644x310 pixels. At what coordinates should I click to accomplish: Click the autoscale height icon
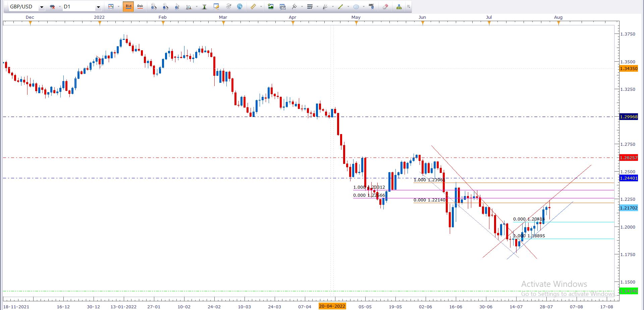[204, 7]
